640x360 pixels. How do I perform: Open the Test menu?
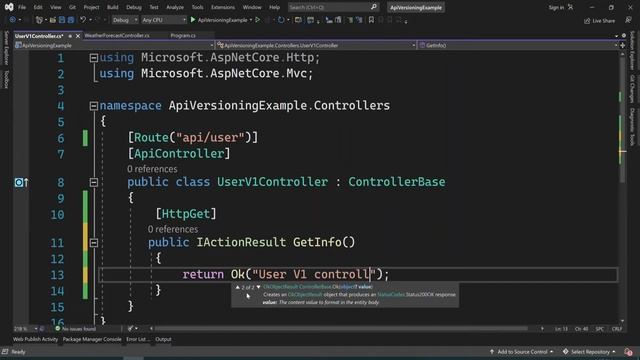tap(154, 7)
